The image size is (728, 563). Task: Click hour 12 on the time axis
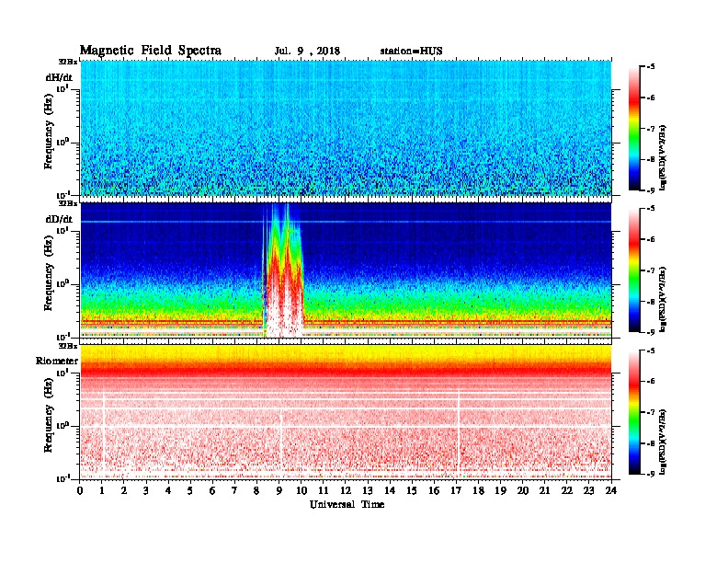point(346,491)
